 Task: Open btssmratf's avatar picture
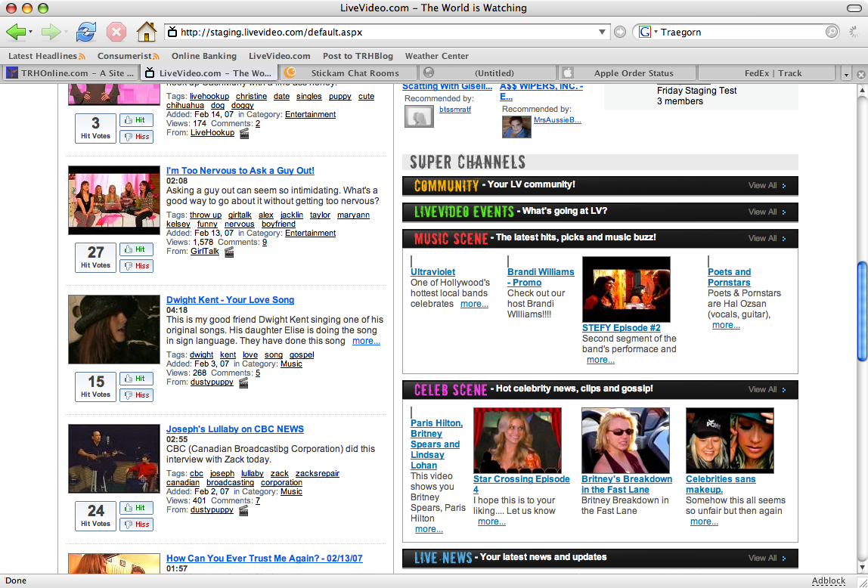(419, 116)
